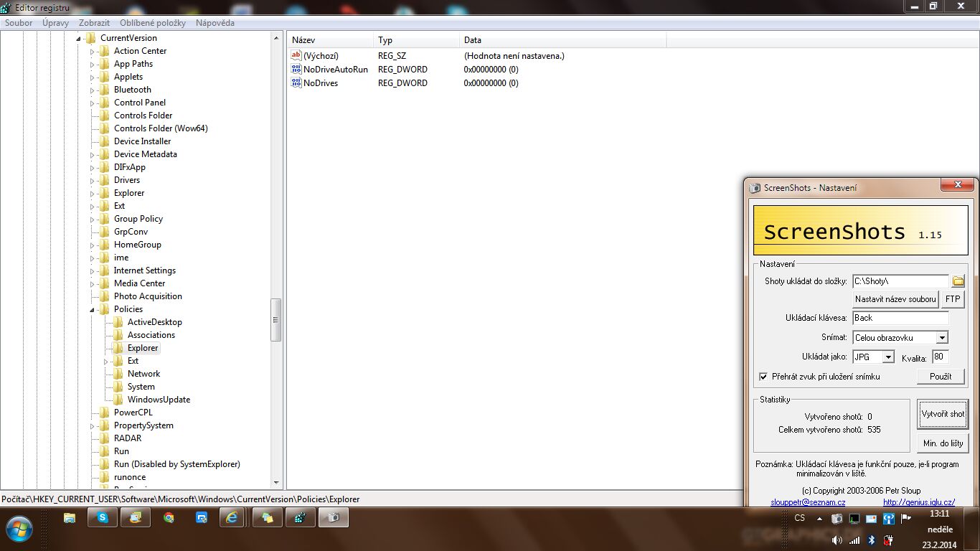Select the Explorer key under Policies
Image resolution: width=980 pixels, height=551 pixels.
(143, 348)
